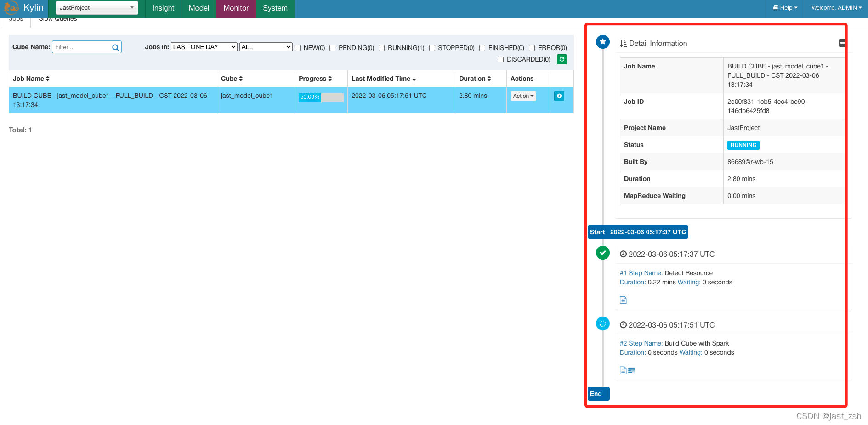Click the RUNNING status badge
868x425 pixels.
click(743, 145)
